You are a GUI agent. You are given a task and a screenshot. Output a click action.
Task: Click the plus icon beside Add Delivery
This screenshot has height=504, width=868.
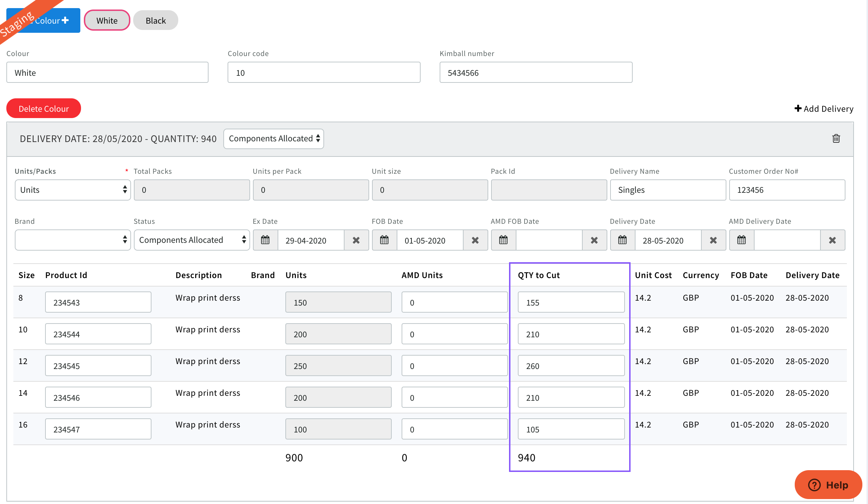pyautogui.click(x=798, y=108)
